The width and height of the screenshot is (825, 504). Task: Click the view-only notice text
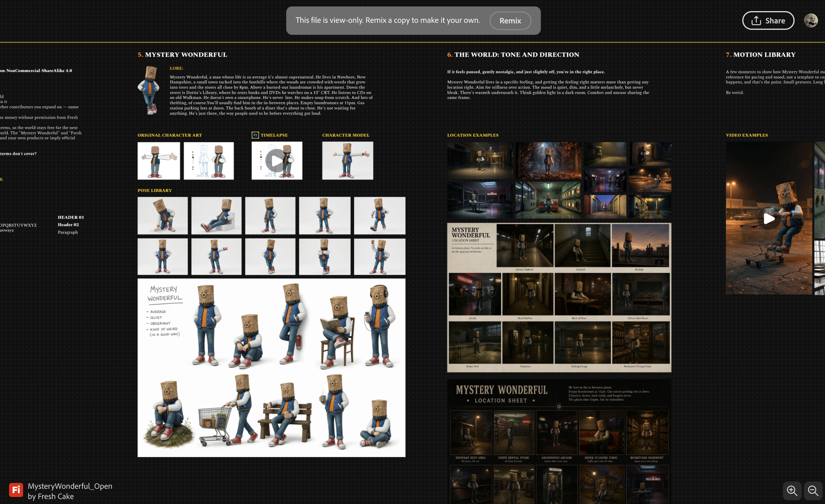coord(388,20)
